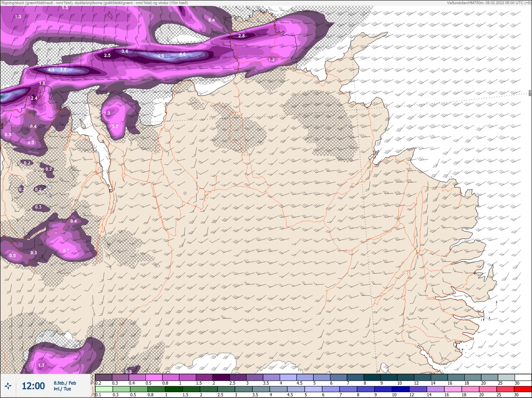
Task: Pick the light lavender 4 swatch, upper legend row
Action: [x=288, y=377]
